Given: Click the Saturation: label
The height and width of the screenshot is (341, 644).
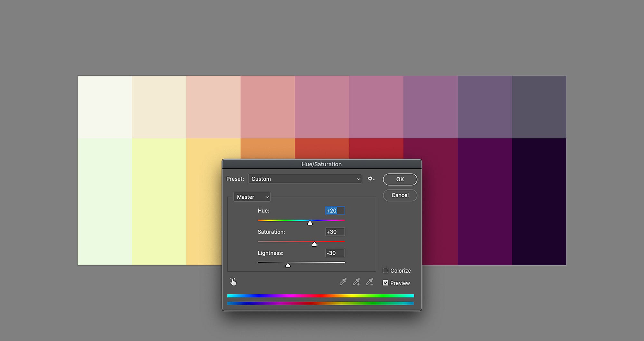Looking at the screenshot, I should click(x=271, y=232).
